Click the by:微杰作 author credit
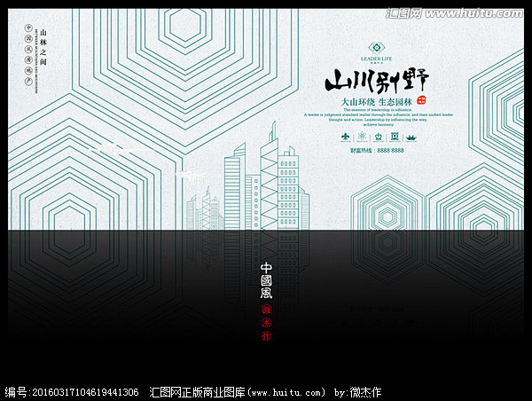 coord(357,392)
